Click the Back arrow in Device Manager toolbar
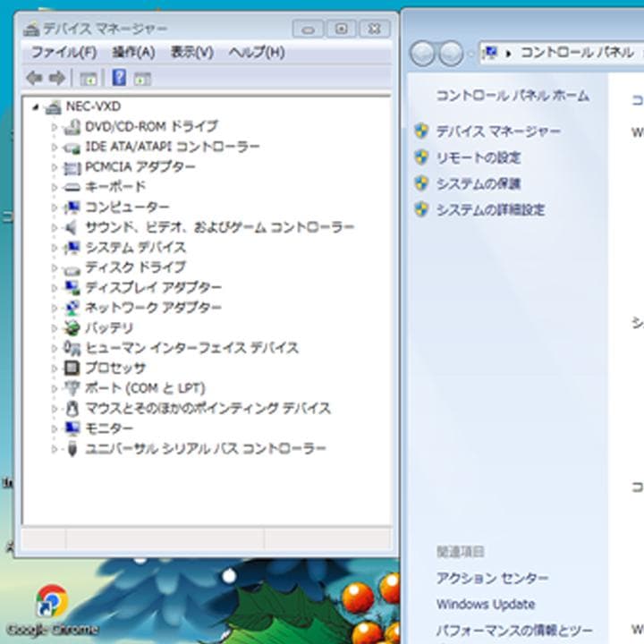 click(x=34, y=78)
